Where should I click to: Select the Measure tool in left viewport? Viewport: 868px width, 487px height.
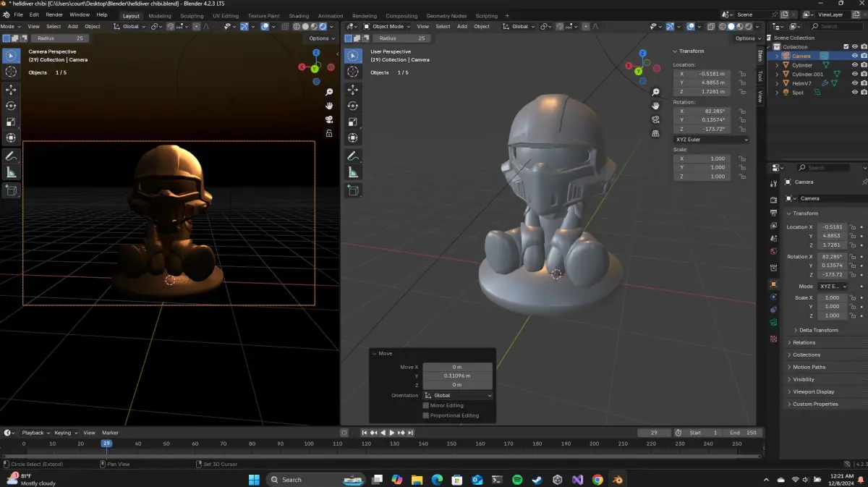click(11, 172)
